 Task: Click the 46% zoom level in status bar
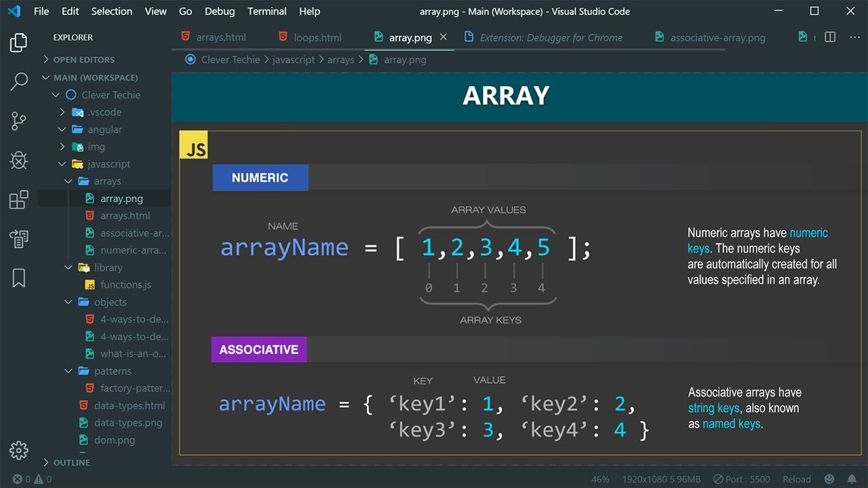click(x=600, y=479)
